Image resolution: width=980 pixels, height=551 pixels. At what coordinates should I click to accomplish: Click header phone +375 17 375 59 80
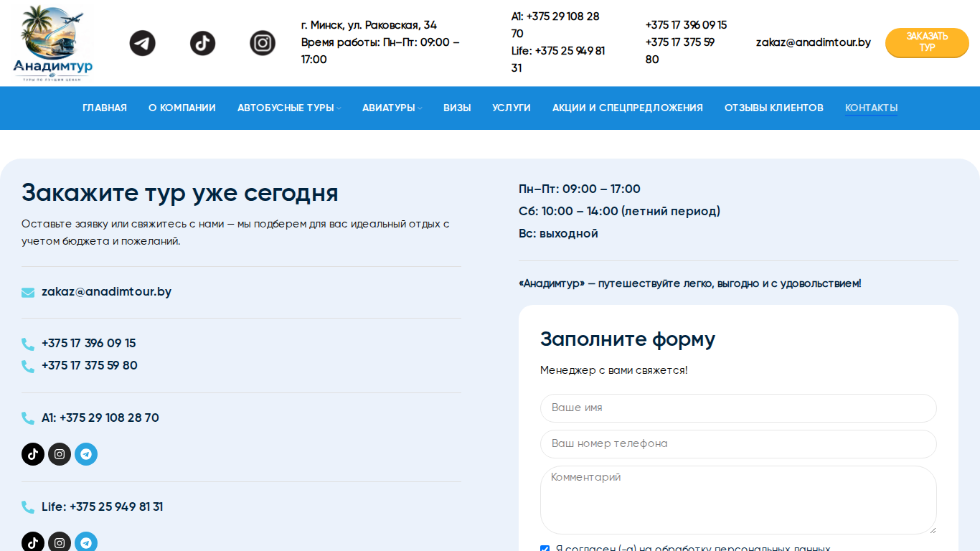click(x=680, y=51)
